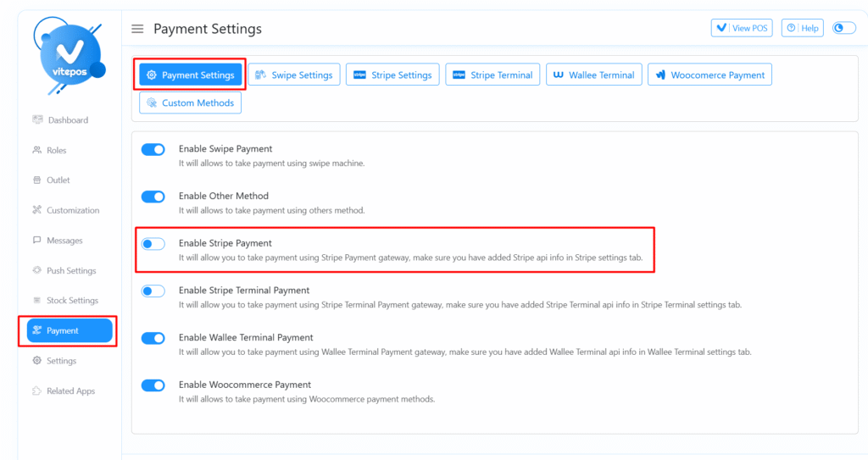Click the Roles users icon
Image resolution: width=868 pixels, height=460 pixels.
point(37,150)
